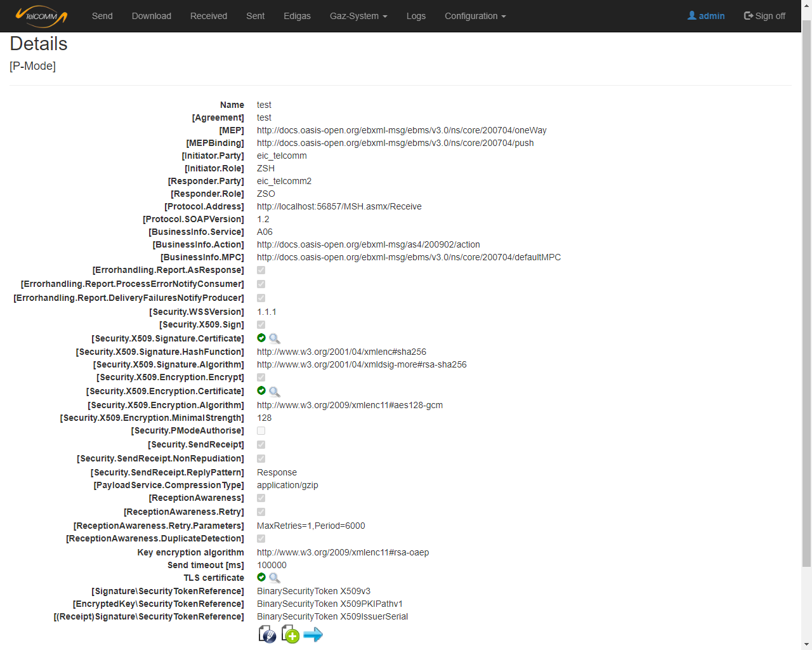This screenshot has width=812, height=650.
Task: Click Protocol.Address localhost URL value
Action: click(339, 206)
